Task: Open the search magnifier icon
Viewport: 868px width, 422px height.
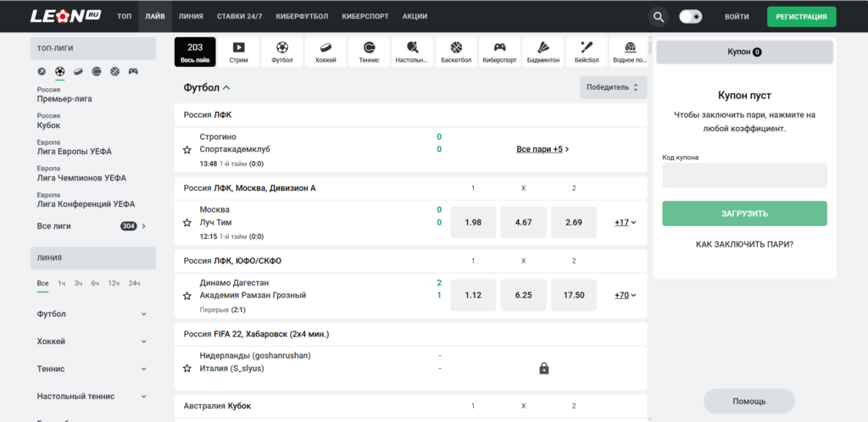Action: tap(658, 17)
